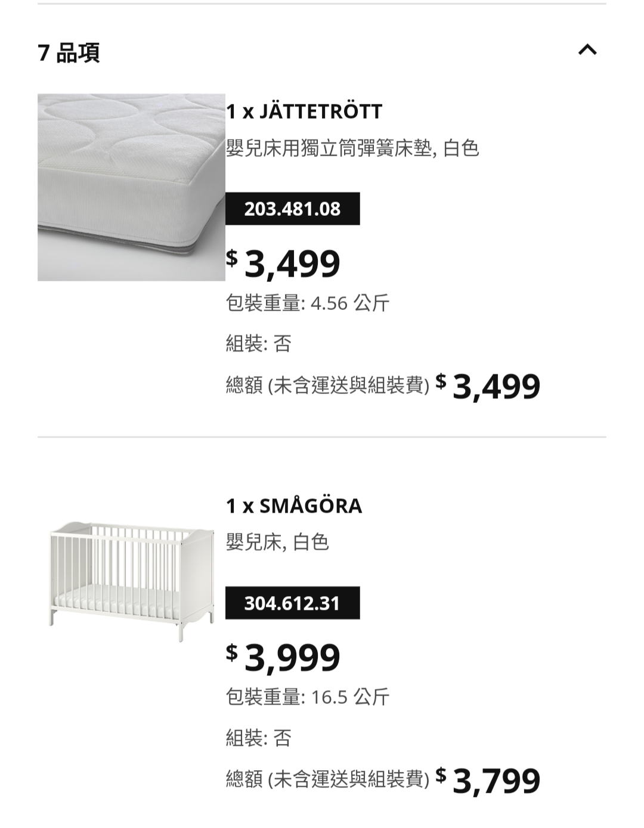This screenshot has width=644, height=828.
Task: Click the SMÅGÖRA 總額 (未含運送與組裝費) label
Action: pyautogui.click(x=327, y=779)
